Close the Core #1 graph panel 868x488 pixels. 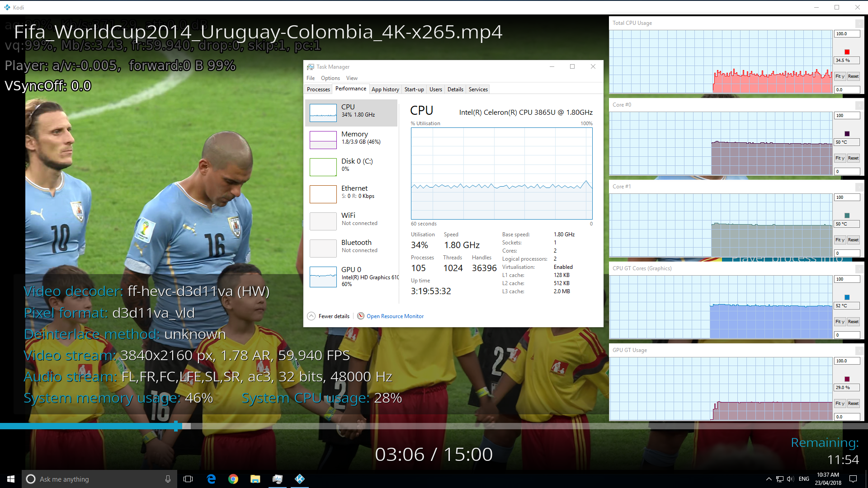[x=859, y=187]
